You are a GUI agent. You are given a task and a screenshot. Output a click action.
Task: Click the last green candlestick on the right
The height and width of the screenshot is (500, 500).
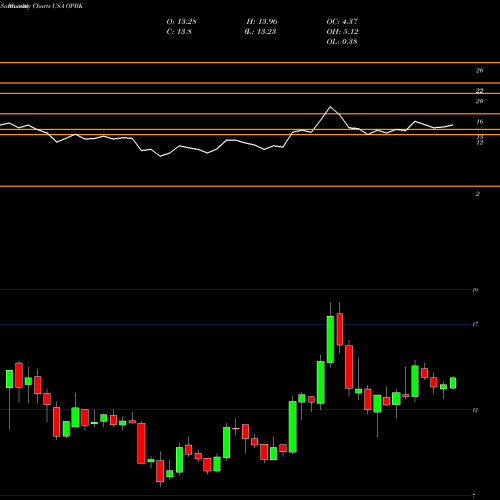[453, 383]
